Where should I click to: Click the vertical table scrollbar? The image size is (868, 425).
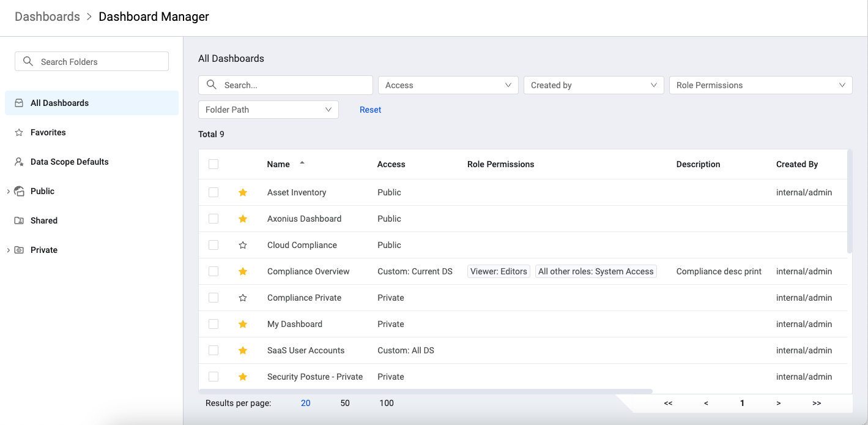click(849, 201)
